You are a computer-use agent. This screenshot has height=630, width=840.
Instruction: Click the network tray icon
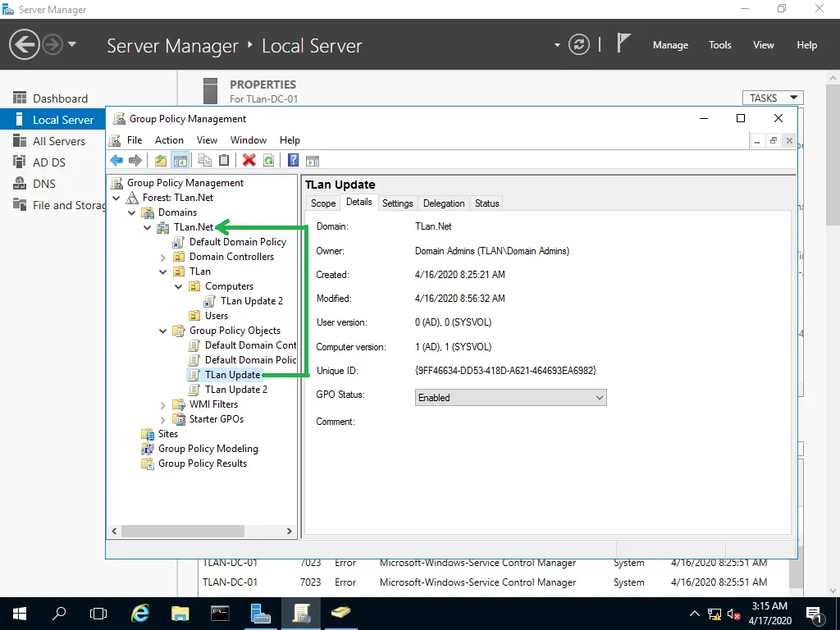[x=714, y=614]
